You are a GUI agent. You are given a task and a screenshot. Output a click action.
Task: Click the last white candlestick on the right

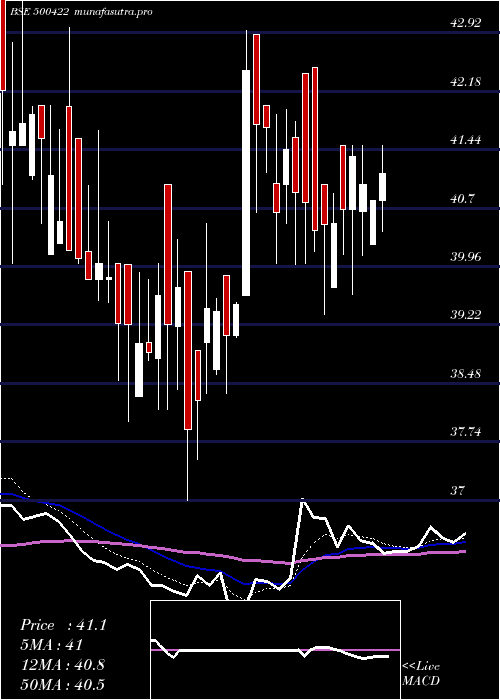point(383,187)
